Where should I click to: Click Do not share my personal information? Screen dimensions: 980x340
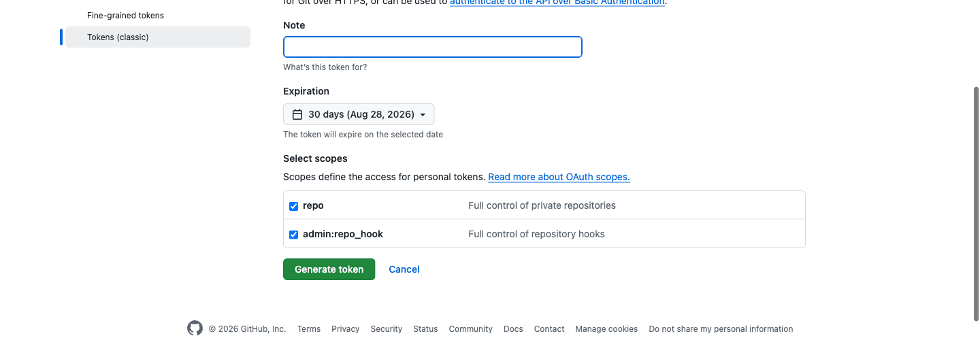pyautogui.click(x=721, y=329)
